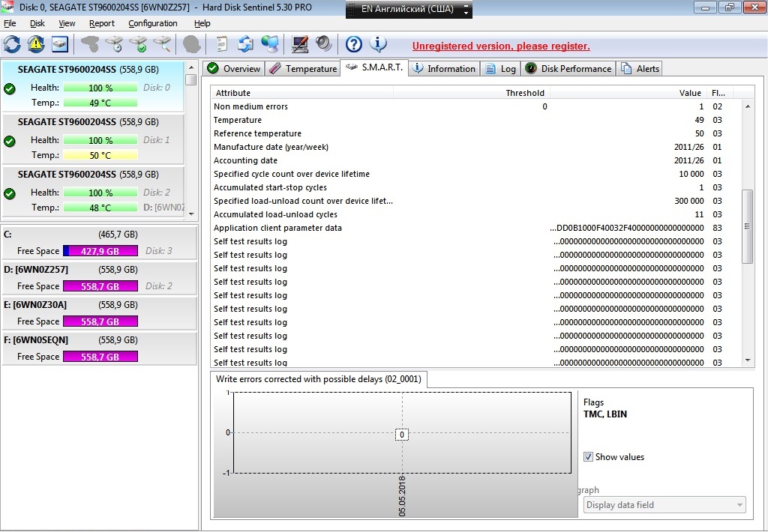The image size is (768, 532).
Task: Click Disk 2 health bar 100 %
Action: tap(100, 193)
